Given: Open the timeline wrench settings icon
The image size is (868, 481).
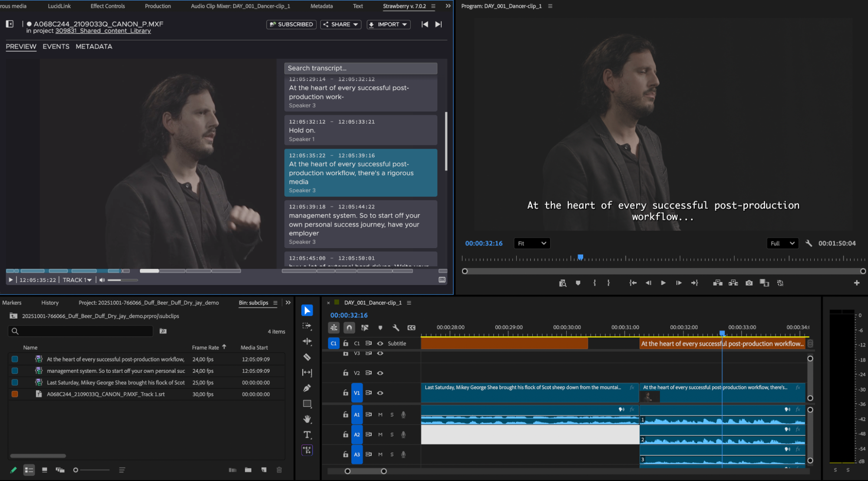Looking at the screenshot, I should pos(396,328).
